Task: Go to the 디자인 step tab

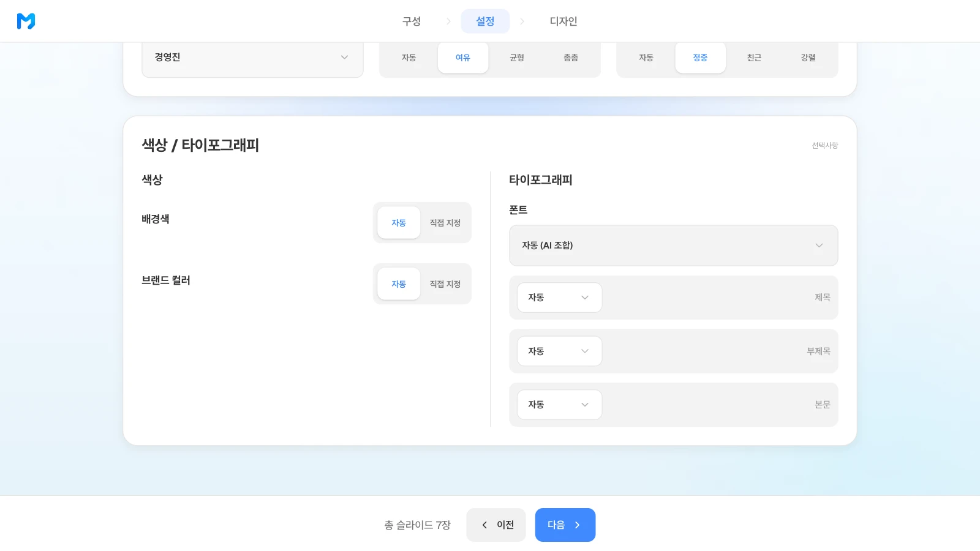Action: pos(563,21)
